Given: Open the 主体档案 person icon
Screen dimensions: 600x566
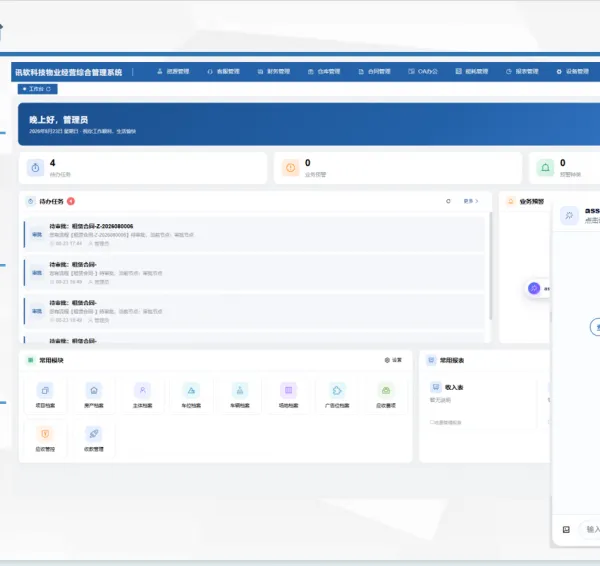Looking at the screenshot, I should point(142,391).
